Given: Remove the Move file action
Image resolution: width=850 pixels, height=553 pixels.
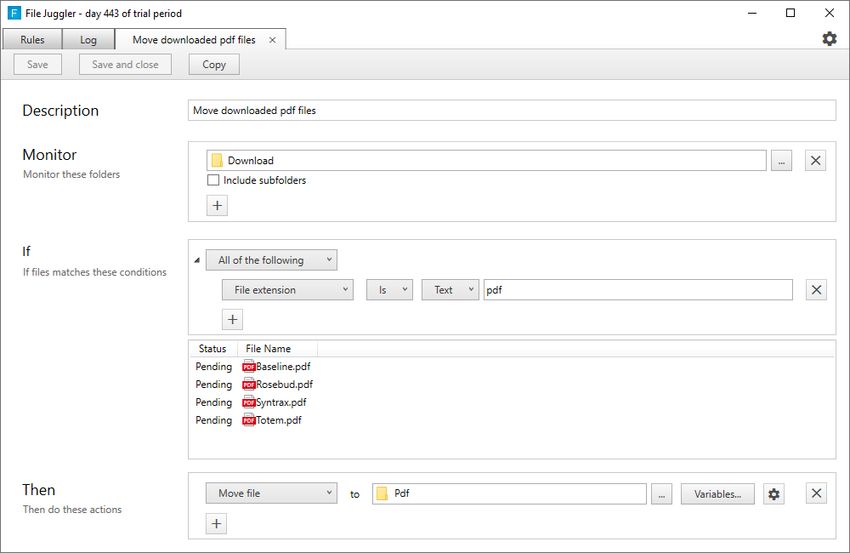Looking at the screenshot, I should [816, 493].
